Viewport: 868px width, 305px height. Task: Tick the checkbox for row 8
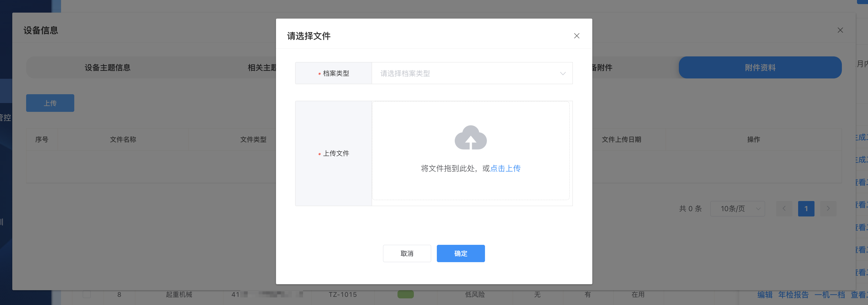(87, 294)
